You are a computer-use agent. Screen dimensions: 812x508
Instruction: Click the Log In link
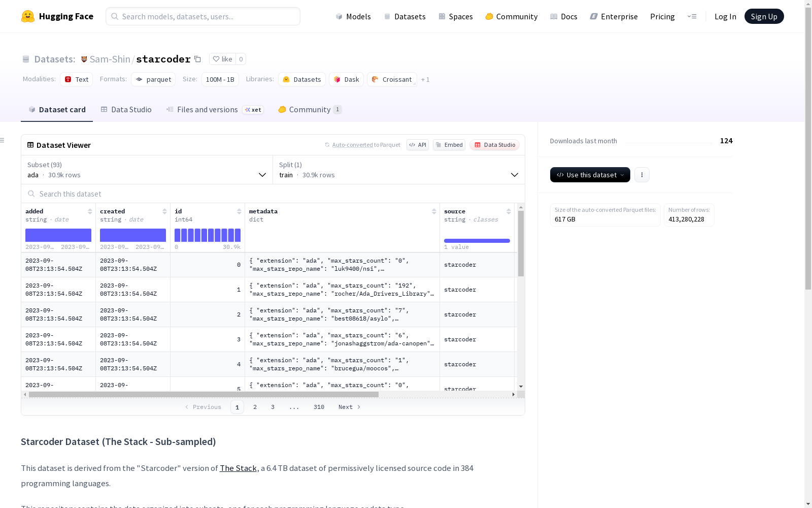[725, 16]
